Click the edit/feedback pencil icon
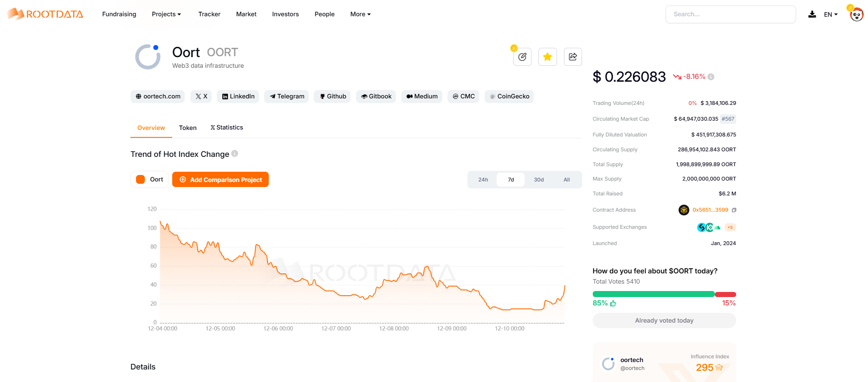This screenshot has height=382, width=868. (x=522, y=57)
